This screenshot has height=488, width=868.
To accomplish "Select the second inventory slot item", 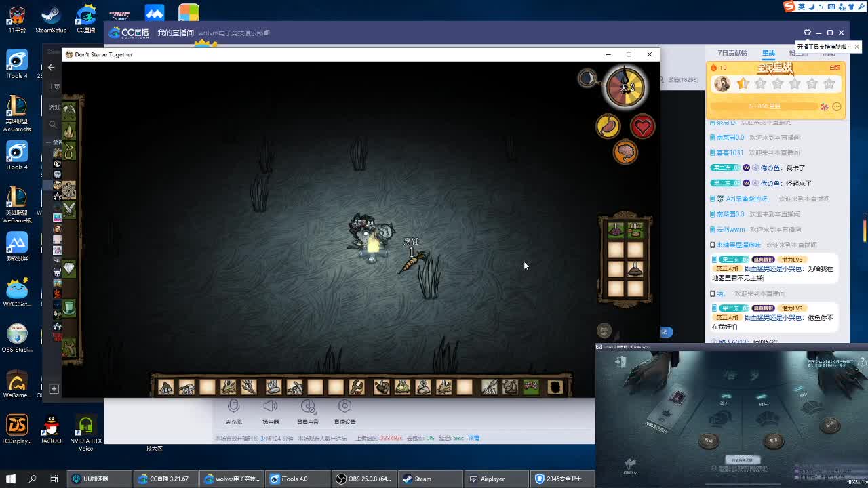I will 186,387.
